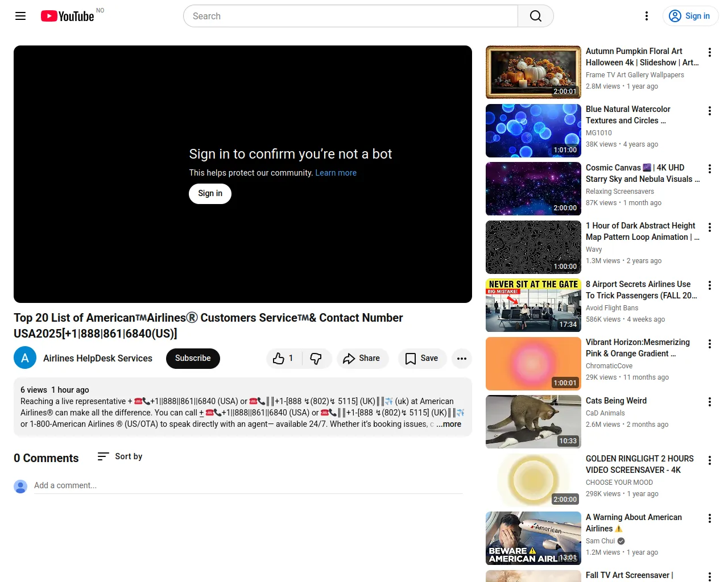Open the Sort by comments dropdown
Image resolution: width=728 pixels, height=582 pixels.
pyautogui.click(x=120, y=456)
